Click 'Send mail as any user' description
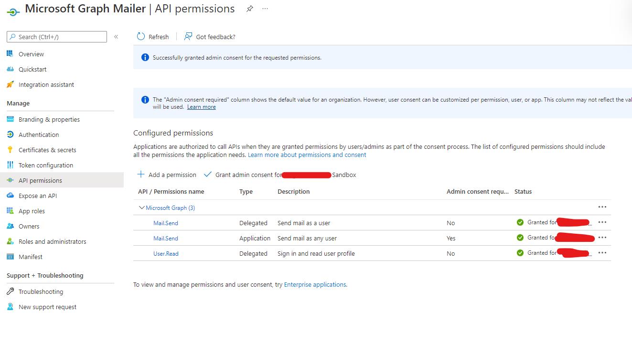Screen dimensions: 632x364 307,238
